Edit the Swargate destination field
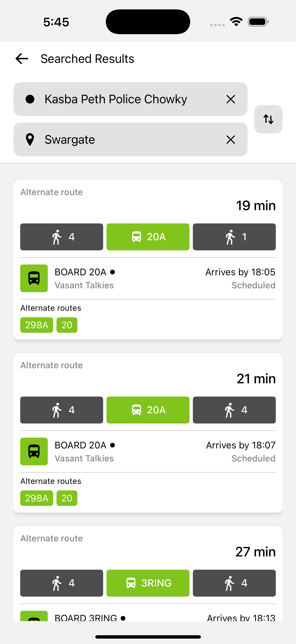This screenshot has height=644, width=296. click(131, 139)
